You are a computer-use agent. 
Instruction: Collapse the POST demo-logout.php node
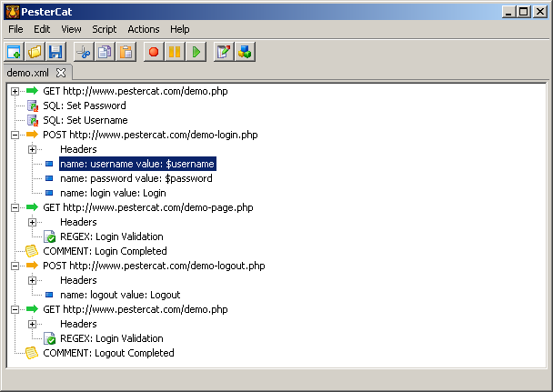[x=15, y=266]
